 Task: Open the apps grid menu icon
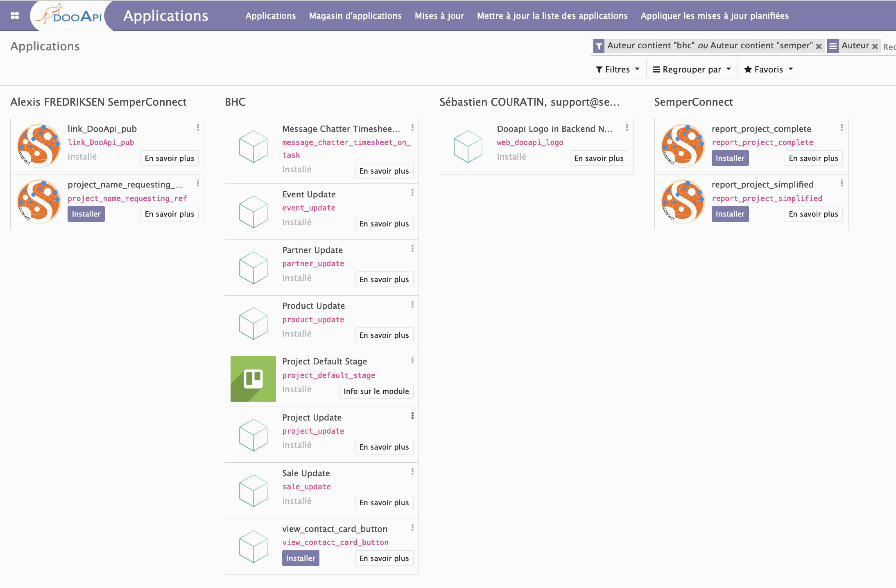click(x=15, y=16)
